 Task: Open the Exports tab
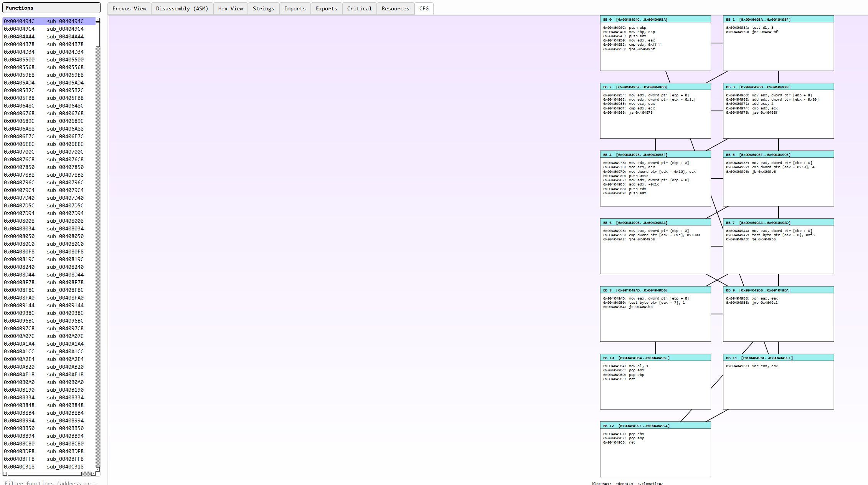coord(326,8)
